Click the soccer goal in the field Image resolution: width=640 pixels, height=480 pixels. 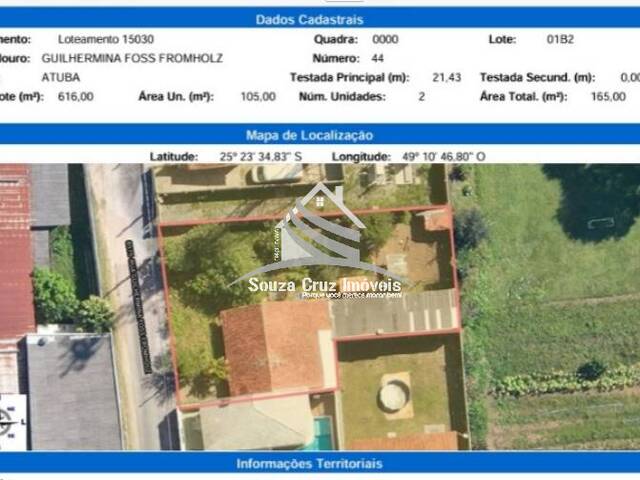(x=600, y=222)
